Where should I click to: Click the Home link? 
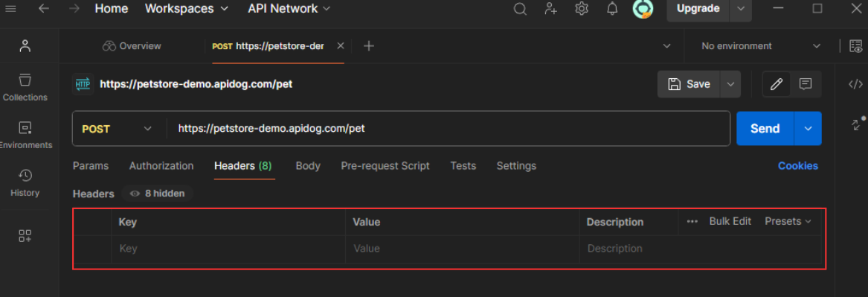[112, 9]
